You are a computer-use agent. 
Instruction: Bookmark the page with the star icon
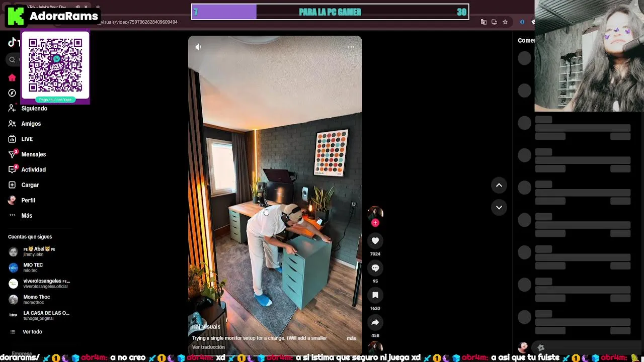505,22
